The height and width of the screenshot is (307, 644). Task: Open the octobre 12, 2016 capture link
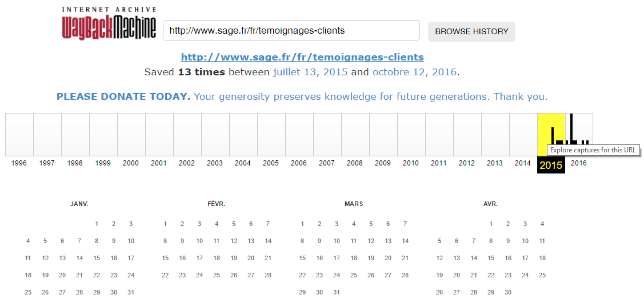tap(414, 72)
